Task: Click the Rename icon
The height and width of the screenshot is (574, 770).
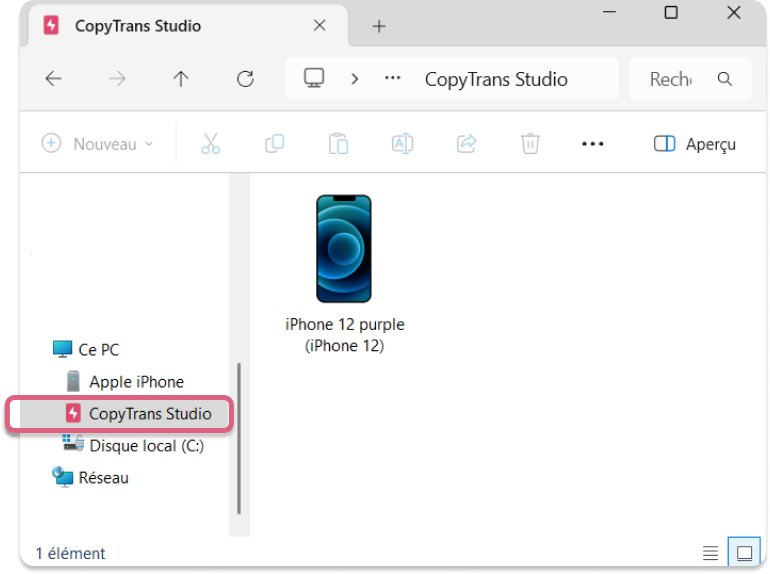Action: [x=402, y=143]
